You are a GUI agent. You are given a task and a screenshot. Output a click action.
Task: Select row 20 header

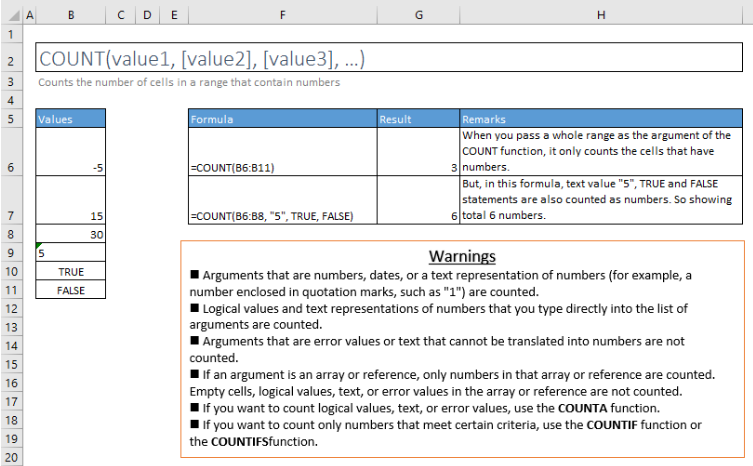11,457
